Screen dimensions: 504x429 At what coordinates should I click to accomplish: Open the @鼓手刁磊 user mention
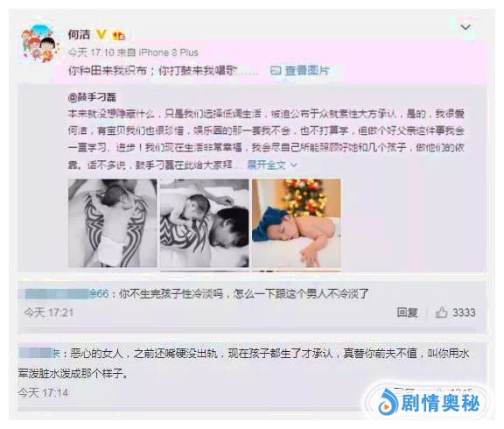click(92, 97)
